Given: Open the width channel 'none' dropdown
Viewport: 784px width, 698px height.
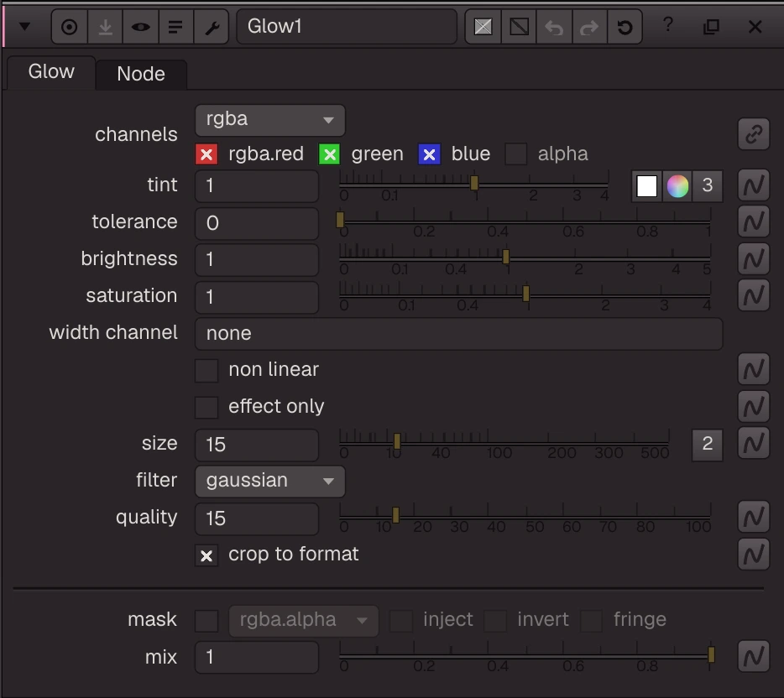Looking at the screenshot, I should pos(458,334).
